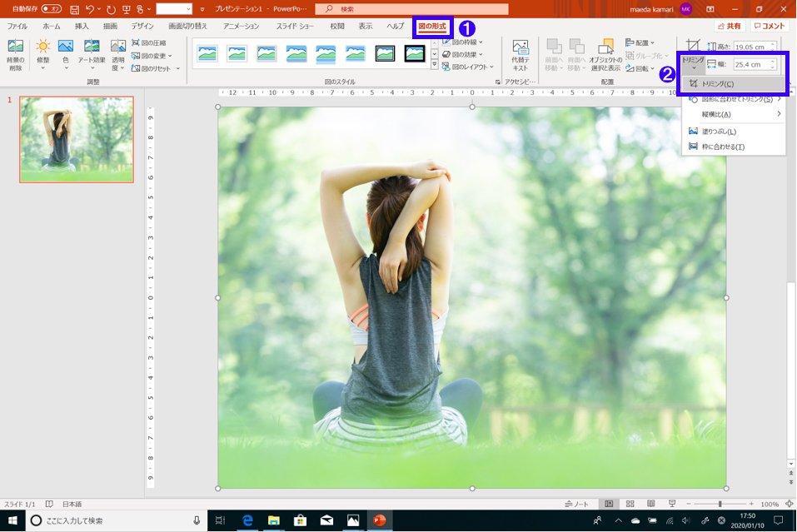
Task: Click the 高さ (height) input field
Action: click(x=755, y=47)
